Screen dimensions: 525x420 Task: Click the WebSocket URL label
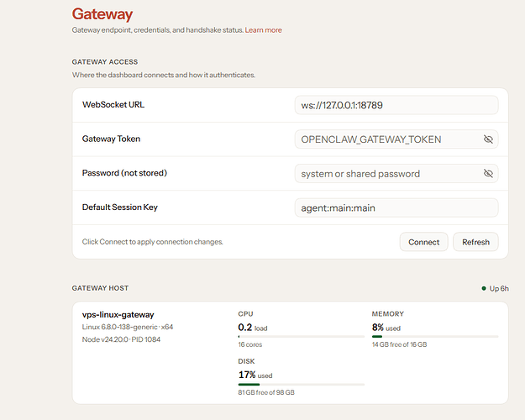pyautogui.click(x=113, y=104)
